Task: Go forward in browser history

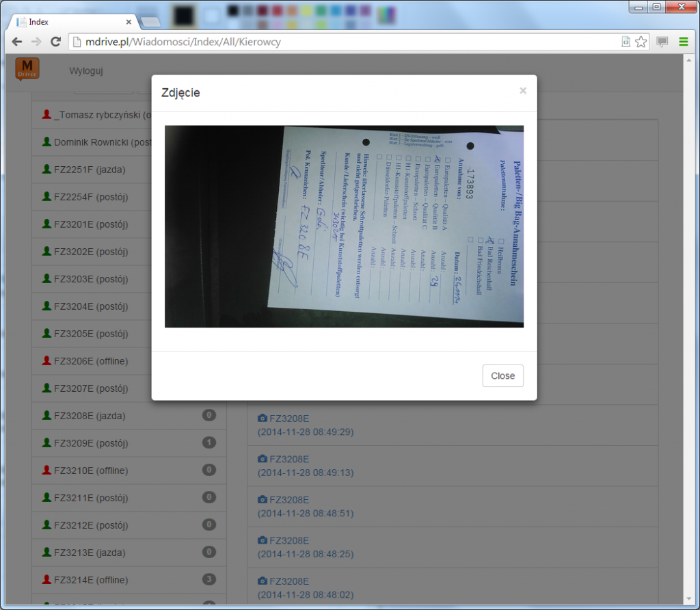Action: click(36, 42)
